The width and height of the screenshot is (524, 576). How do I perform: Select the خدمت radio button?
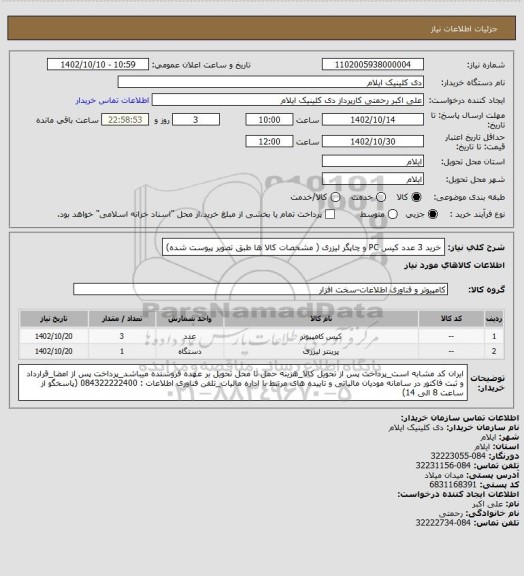pos(381,197)
